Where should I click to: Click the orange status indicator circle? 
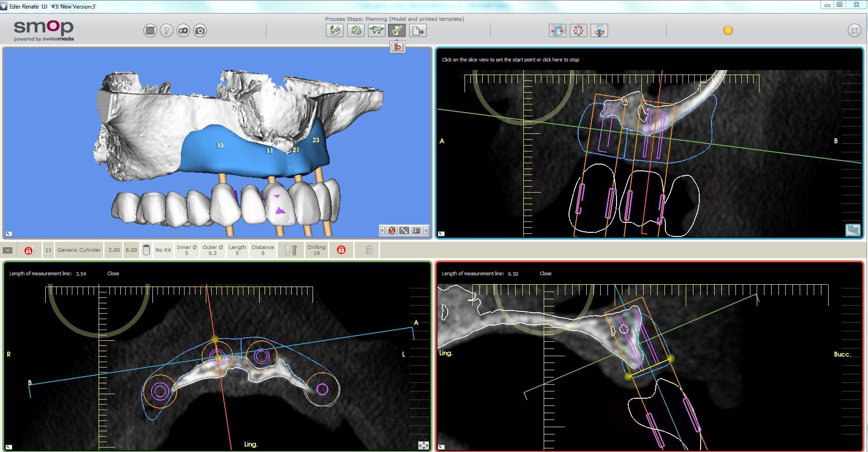tap(728, 30)
